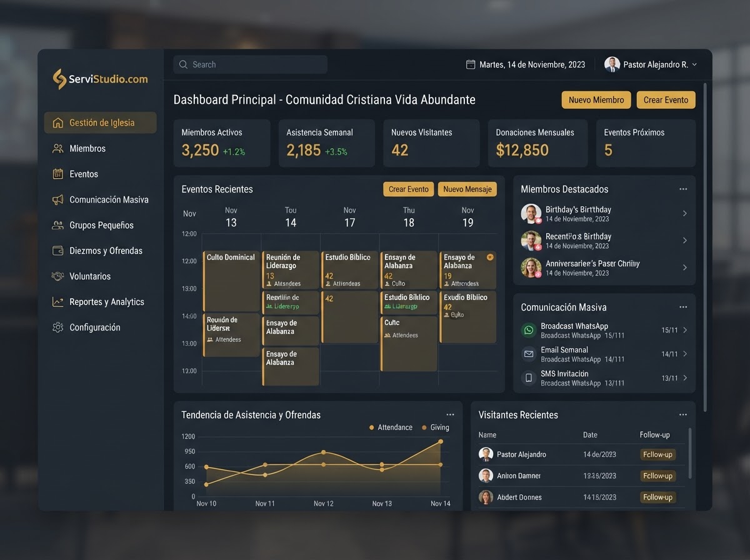
Task: Click the Aniton Damner avatar
Action: [486, 476]
